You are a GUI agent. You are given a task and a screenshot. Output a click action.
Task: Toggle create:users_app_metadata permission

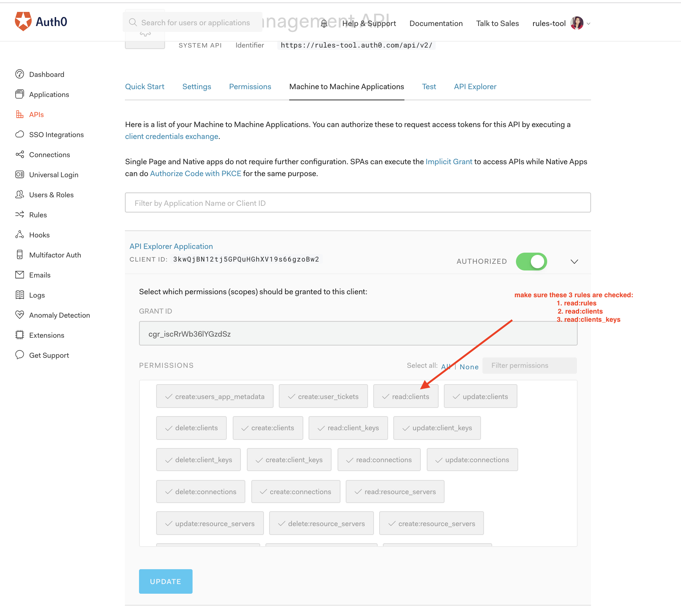pyautogui.click(x=215, y=396)
